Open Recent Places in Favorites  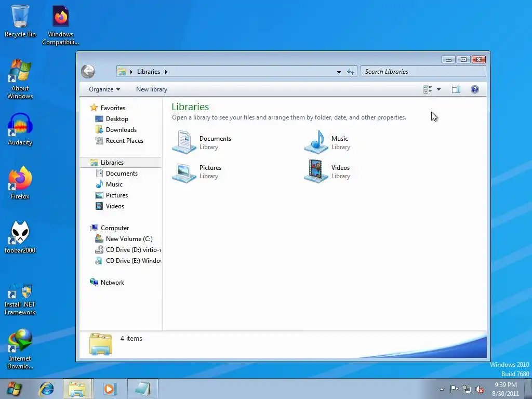tap(125, 140)
